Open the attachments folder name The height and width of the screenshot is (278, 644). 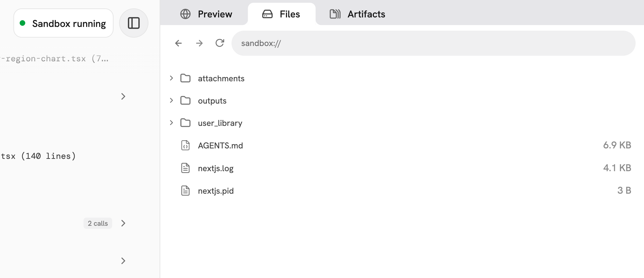tap(221, 78)
